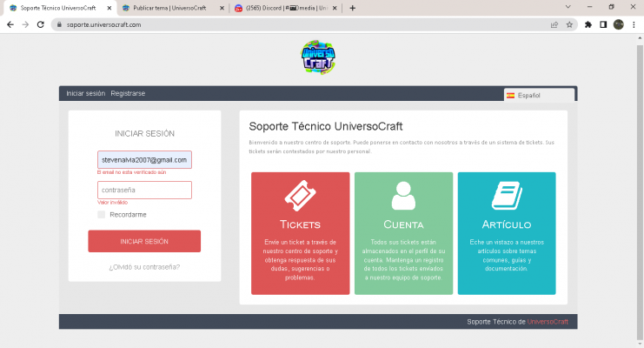Open the Registrarse menu item
This screenshot has height=348, width=644.
tap(128, 93)
